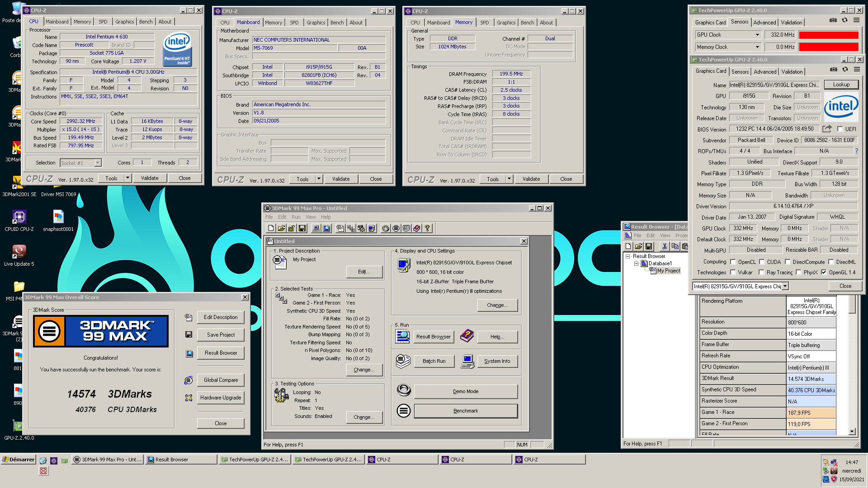The width and height of the screenshot is (868, 488).
Task: Click screenshot camera icon in front GPU-Z window
Action: [834, 70]
